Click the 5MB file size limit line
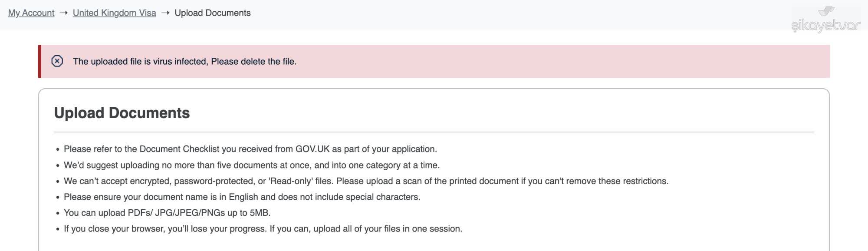The height and width of the screenshot is (251, 868). click(x=167, y=213)
